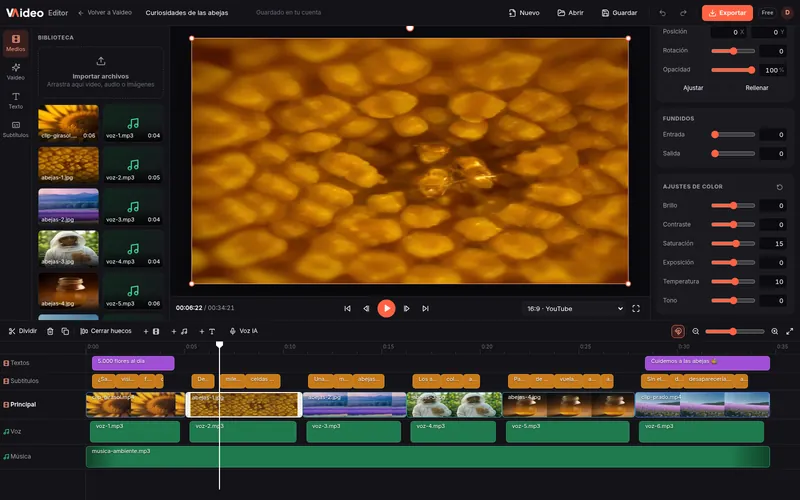
Task: Open the 16:9 YouTube aspect ratio dropdown
Action: click(574, 309)
